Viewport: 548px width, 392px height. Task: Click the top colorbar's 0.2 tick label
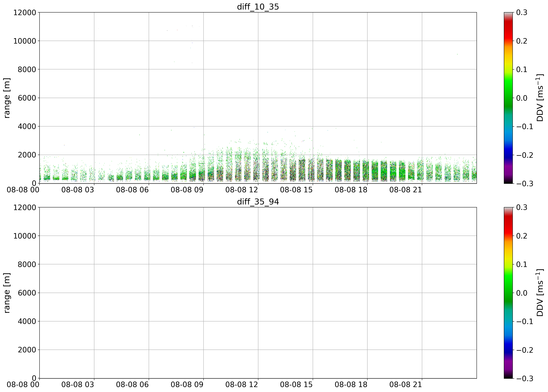[x=522, y=41]
